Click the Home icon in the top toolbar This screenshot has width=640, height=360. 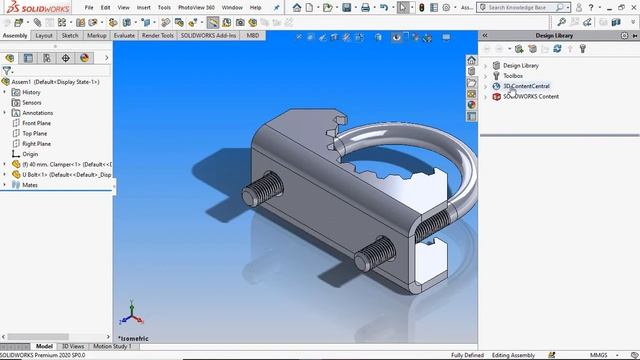coord(297,7)
